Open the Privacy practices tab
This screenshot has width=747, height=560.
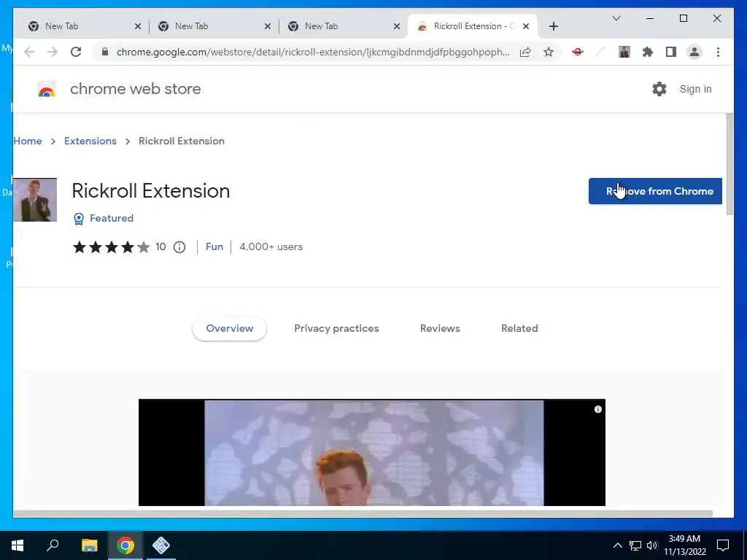point(336,329)
